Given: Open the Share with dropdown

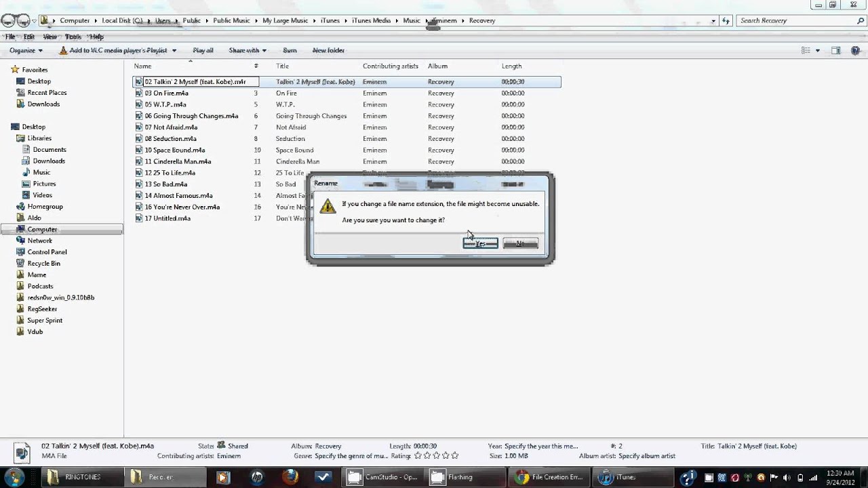Looking at the screenshot, I should coord(248,50).
